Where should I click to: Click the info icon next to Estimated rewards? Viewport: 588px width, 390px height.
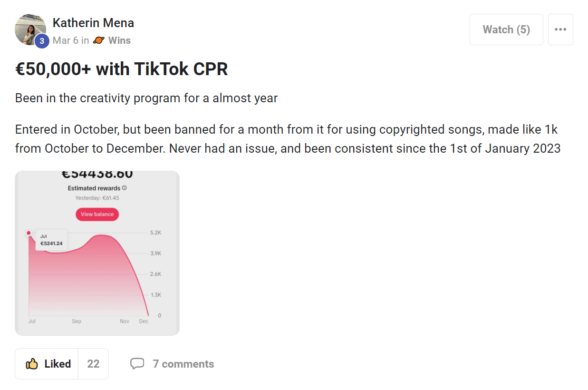pyautogui.click(x=125, y=188)
